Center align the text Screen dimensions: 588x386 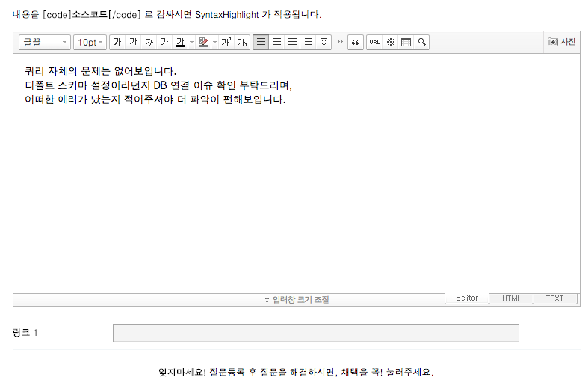pos(276,42)
